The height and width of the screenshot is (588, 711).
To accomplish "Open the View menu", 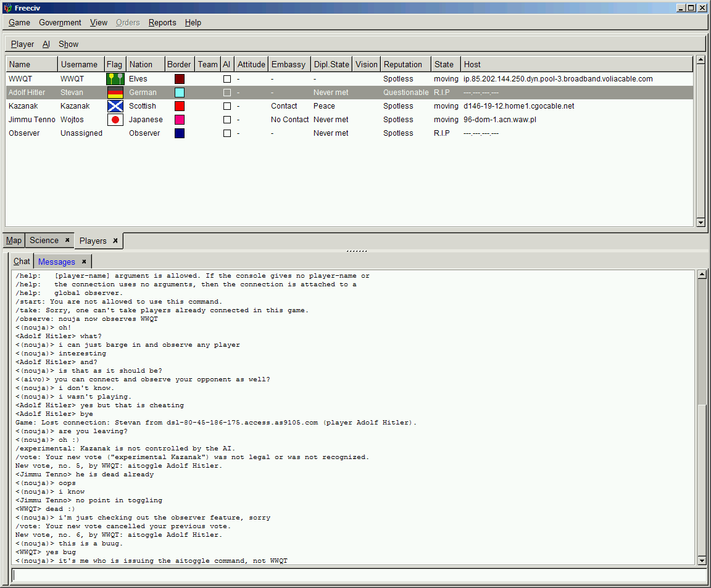I will tap(98, 23).
